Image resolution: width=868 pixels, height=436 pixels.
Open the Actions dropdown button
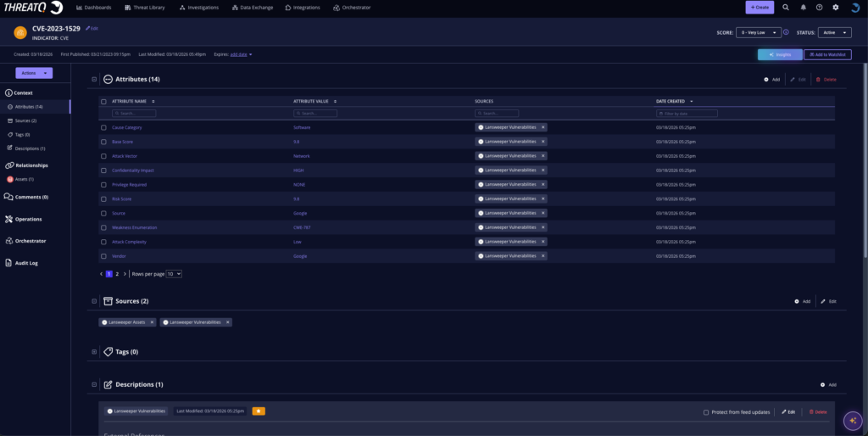34,73
